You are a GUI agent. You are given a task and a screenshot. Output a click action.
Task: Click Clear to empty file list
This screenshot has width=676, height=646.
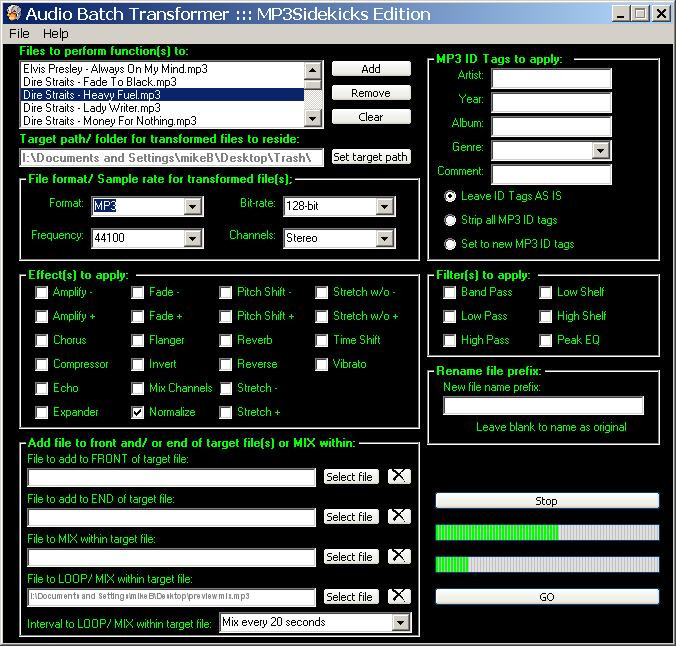click(x=371, y=117)
